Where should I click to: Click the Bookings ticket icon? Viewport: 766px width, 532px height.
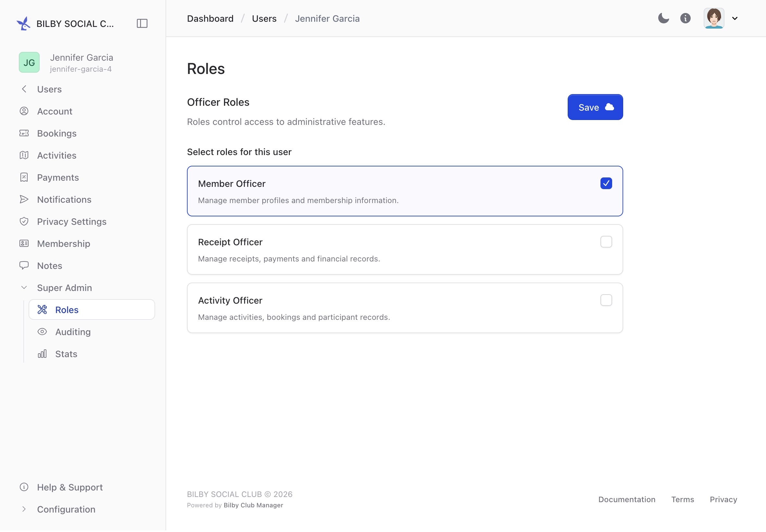click(24, 133)
